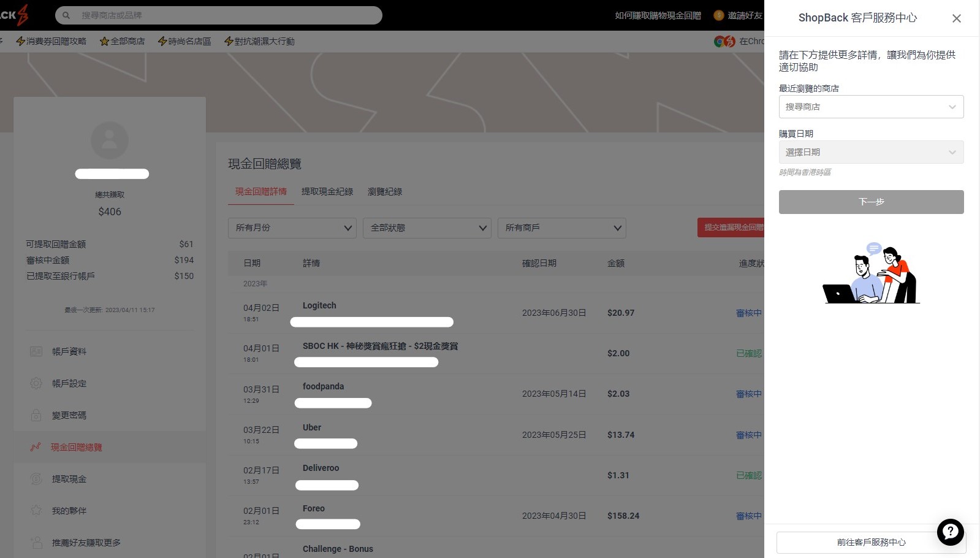Click the 下一步 button

[871, 202]
